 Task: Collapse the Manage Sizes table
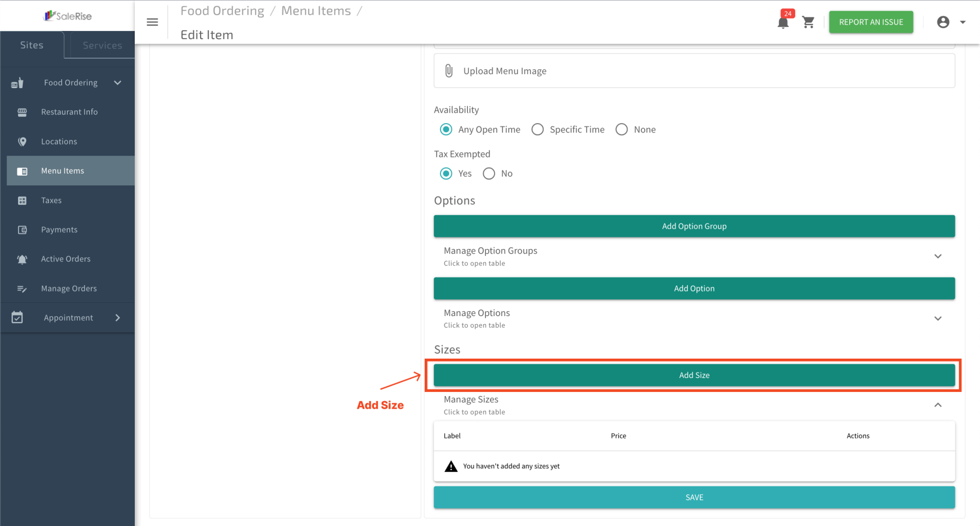click(x=937, y=405)
